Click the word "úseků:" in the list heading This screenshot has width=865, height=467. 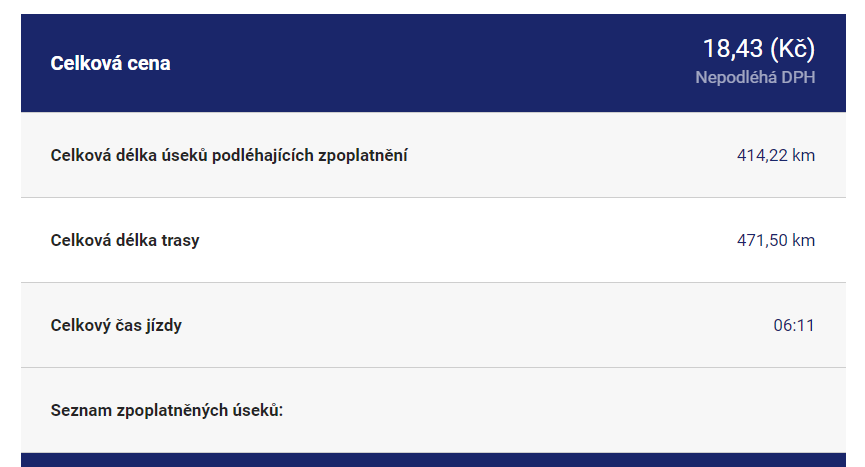[x=258, y=410]
